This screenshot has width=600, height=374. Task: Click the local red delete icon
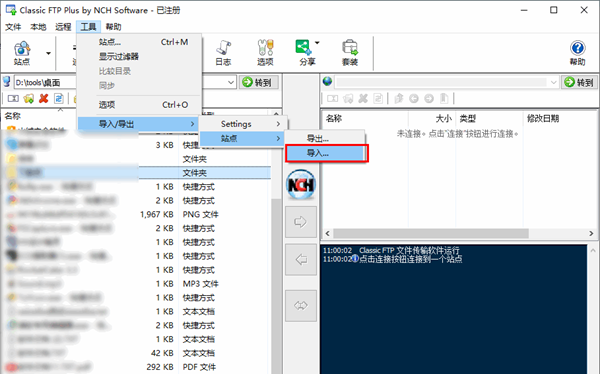tap(44, 99)
